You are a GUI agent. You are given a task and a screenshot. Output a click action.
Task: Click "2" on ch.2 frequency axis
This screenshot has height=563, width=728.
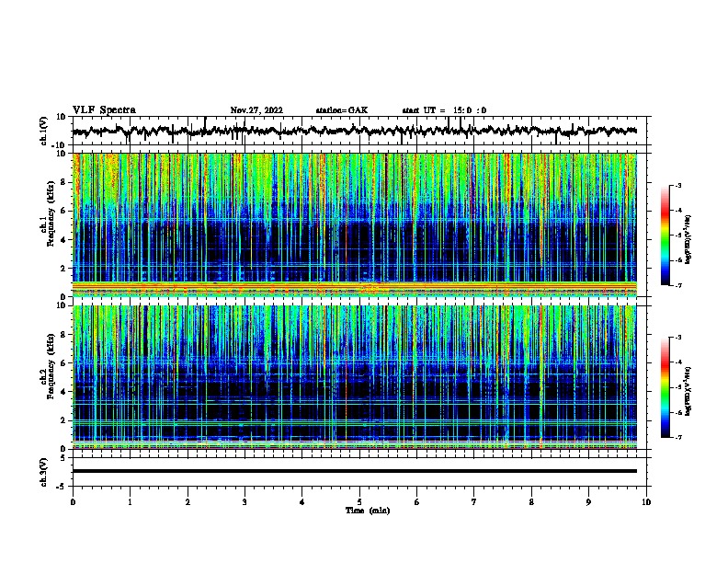[64, 420]
